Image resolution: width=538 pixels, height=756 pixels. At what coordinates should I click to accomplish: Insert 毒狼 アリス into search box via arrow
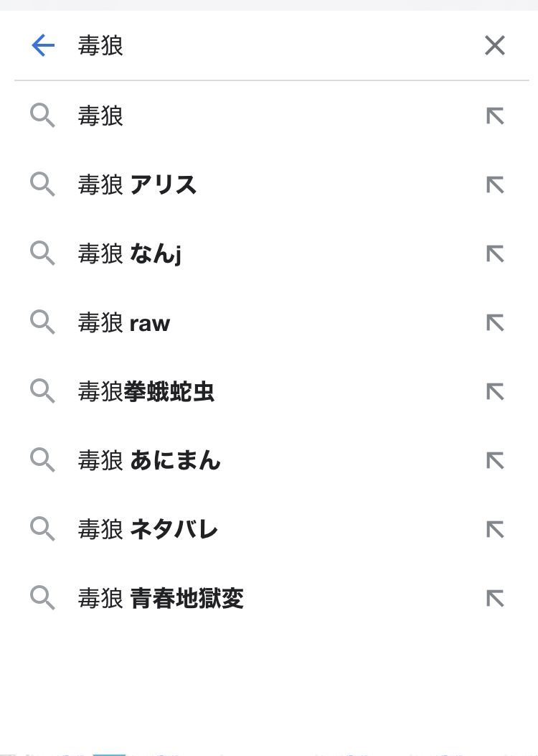(495, 185)
